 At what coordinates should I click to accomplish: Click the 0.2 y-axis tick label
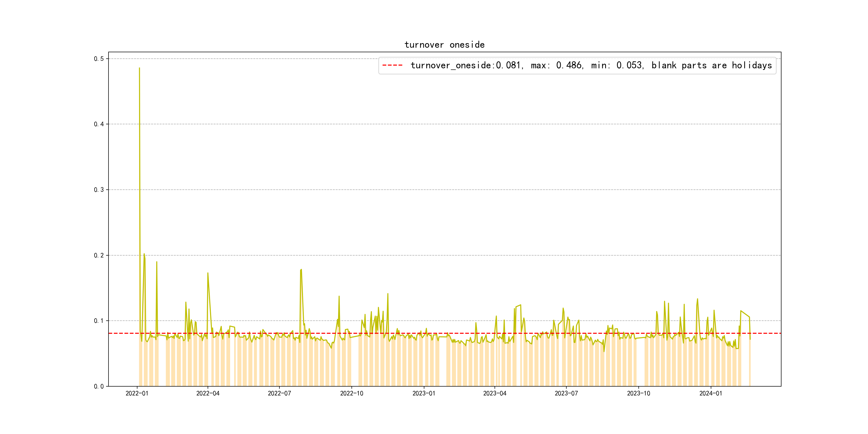pyautogui.click(x=99, y=255)
